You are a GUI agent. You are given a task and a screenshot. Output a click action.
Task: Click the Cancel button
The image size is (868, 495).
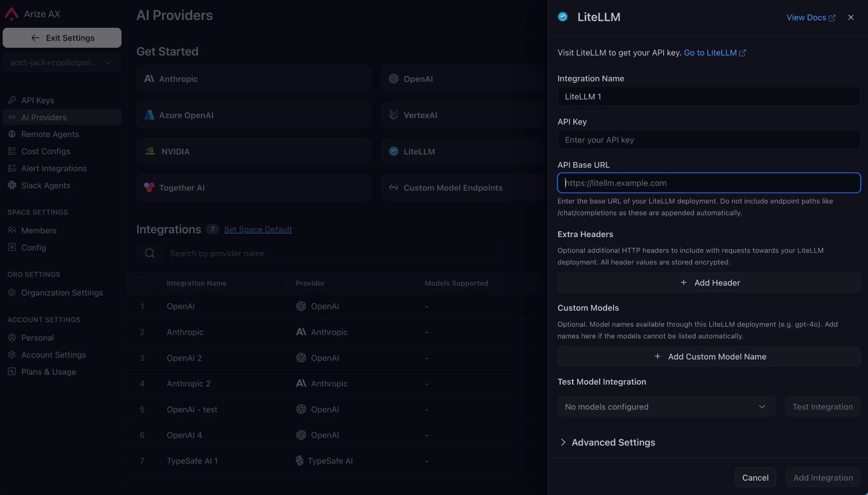pyautogui.click(x=755, y=478)
